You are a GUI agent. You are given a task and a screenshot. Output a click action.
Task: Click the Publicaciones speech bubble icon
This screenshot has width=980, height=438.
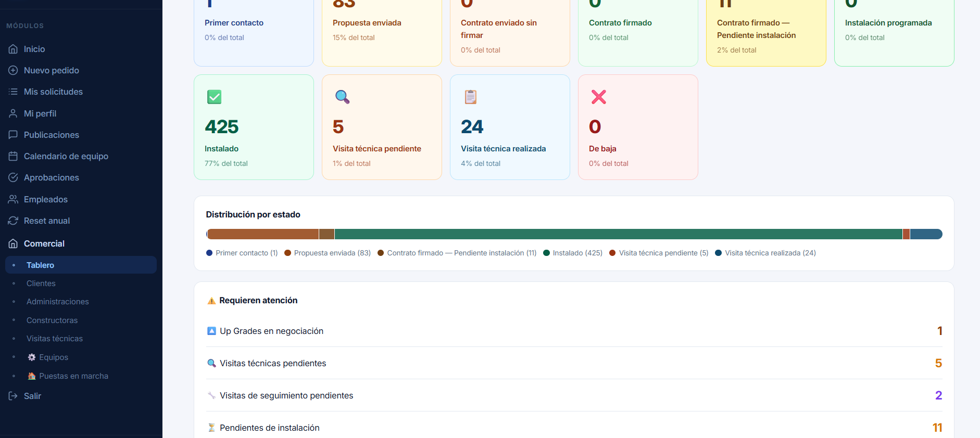tap(13, 135)
